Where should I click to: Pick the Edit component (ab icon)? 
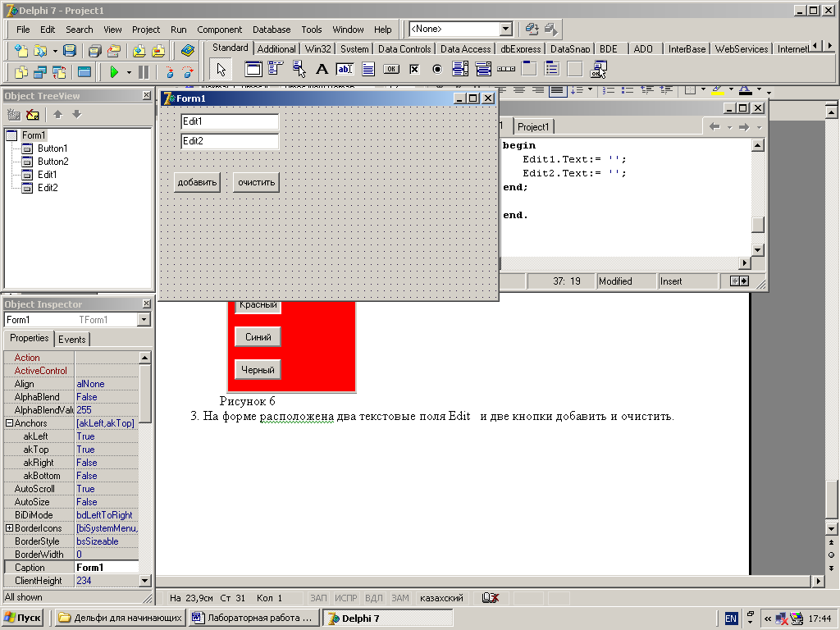[x=345, y=69]
